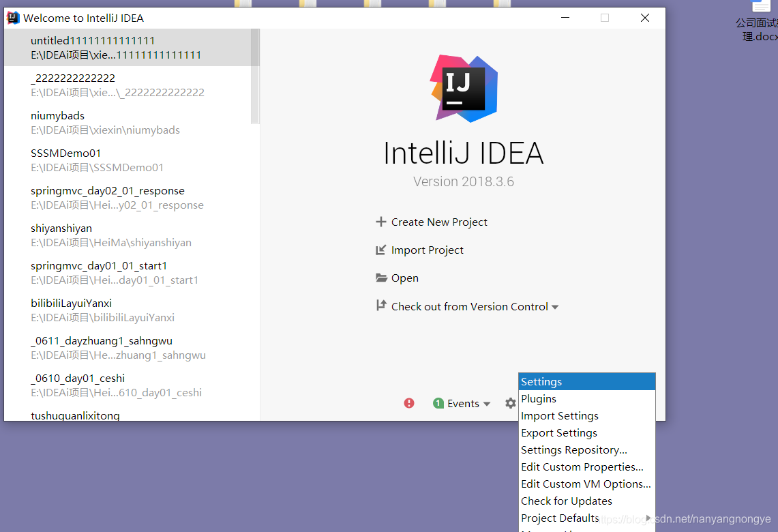Minimize the Welcome to IntelliJ IDEA window
The image size is (778, 532).
pyautogui.click(x=565, y=18)
